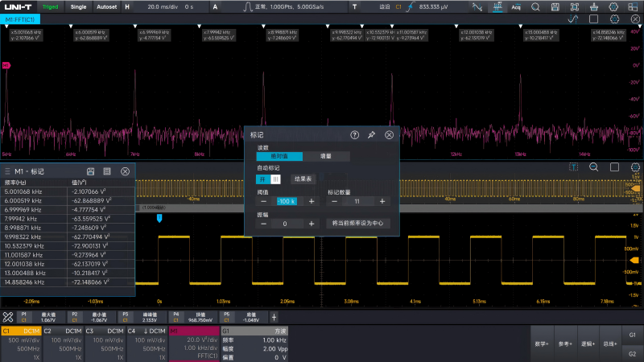Select the G2 generator button at right
The width and height of the screenshot is (644, 362).
(x=633, y=353)
